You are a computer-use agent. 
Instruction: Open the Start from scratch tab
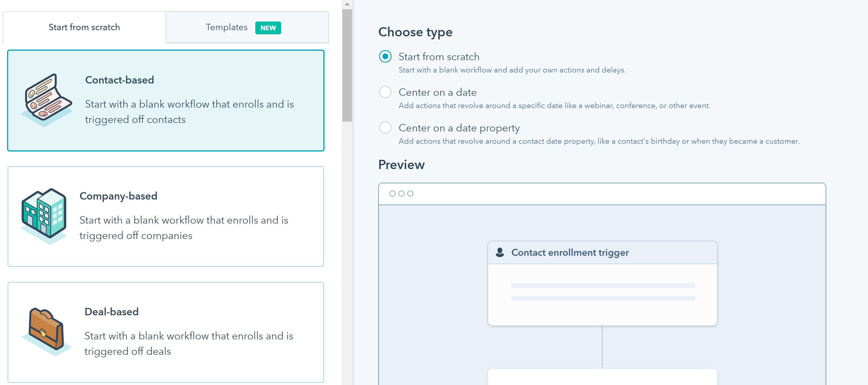84,27
